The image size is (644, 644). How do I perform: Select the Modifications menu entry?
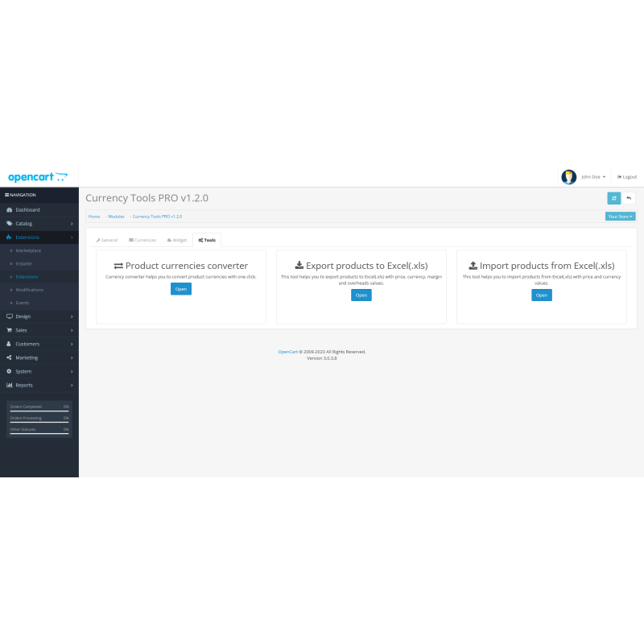point(29,289)
